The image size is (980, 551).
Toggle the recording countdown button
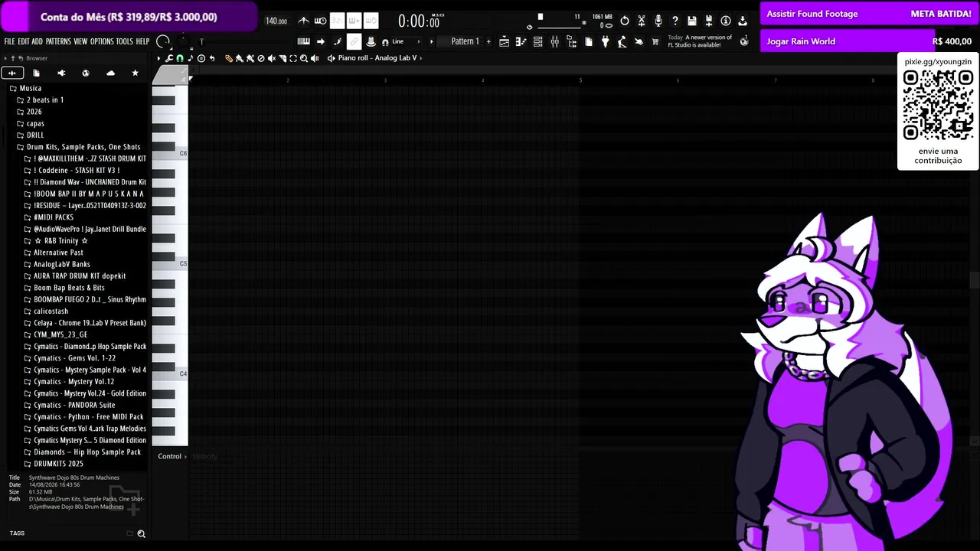[x=338, y=21]
